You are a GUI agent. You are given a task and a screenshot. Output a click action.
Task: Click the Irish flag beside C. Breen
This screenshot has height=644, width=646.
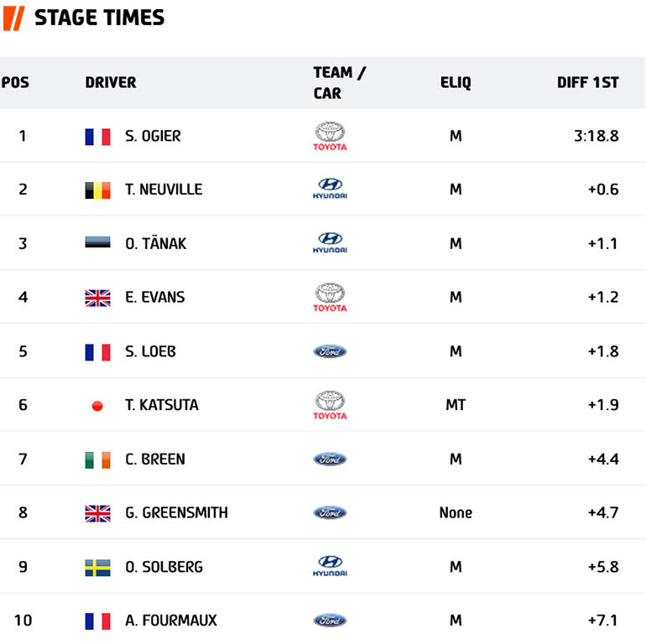(97, 460)
